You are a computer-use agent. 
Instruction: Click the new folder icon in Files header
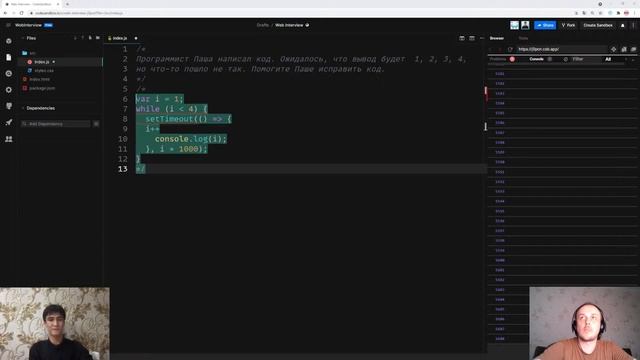pyautogui.click(x=98, y=38)
